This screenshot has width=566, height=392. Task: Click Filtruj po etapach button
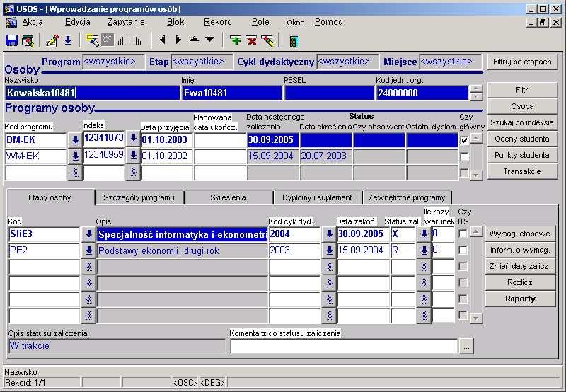522,62
